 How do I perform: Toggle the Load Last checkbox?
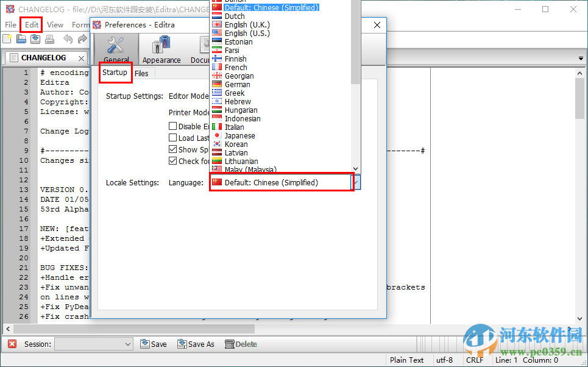click(172, 138)
